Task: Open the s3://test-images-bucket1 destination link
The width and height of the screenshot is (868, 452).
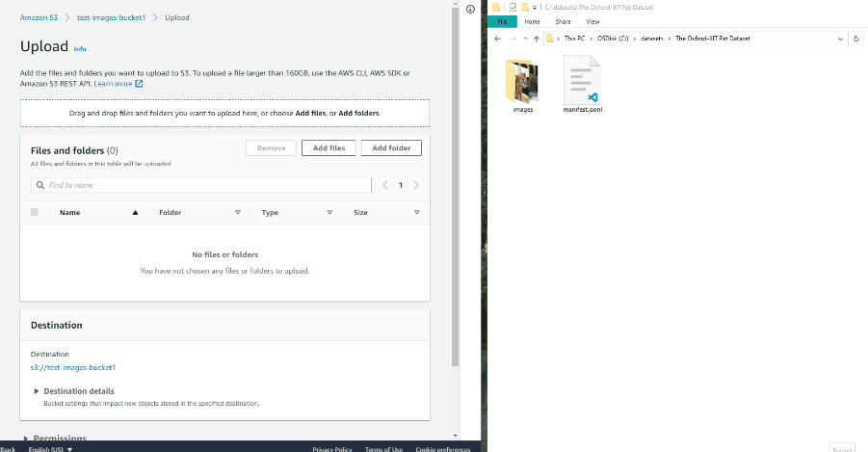Action: tap(73, 367)
